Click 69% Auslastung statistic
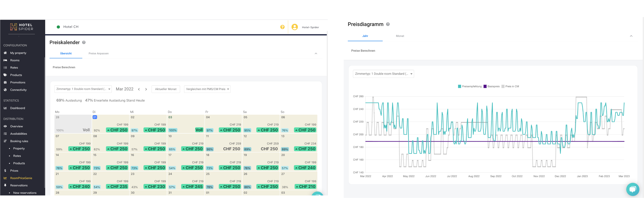 click(x=69, y=100)
